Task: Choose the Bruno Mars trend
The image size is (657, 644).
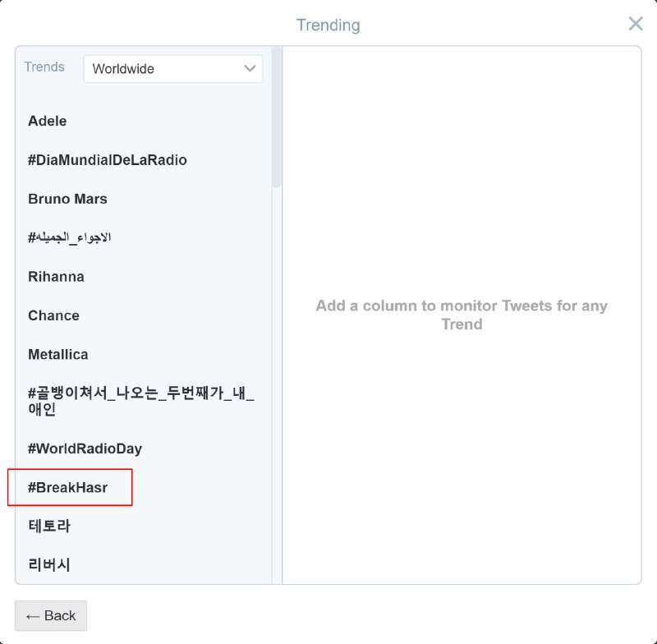Action: click(67, 199)
